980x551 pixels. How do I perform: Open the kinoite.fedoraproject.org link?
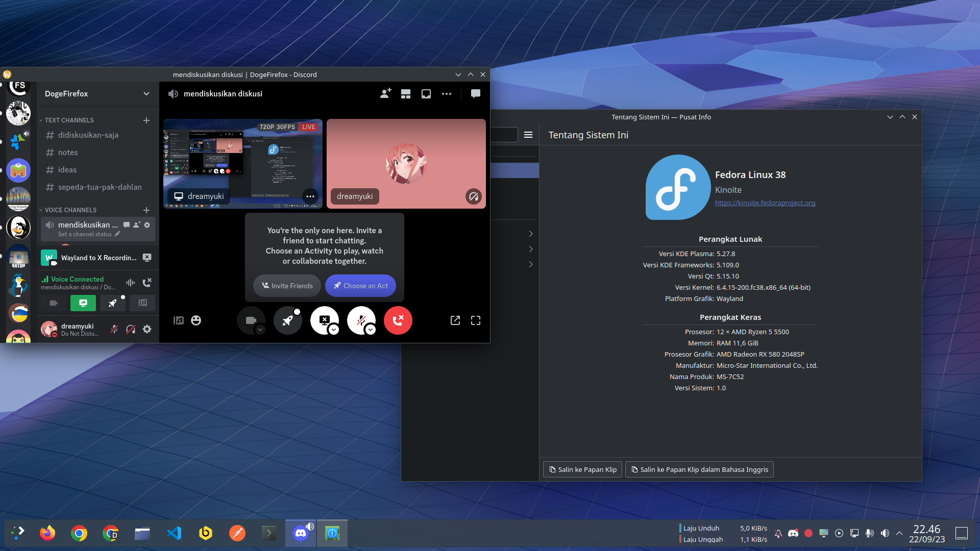pyautogui.click(x=765, y=203)
